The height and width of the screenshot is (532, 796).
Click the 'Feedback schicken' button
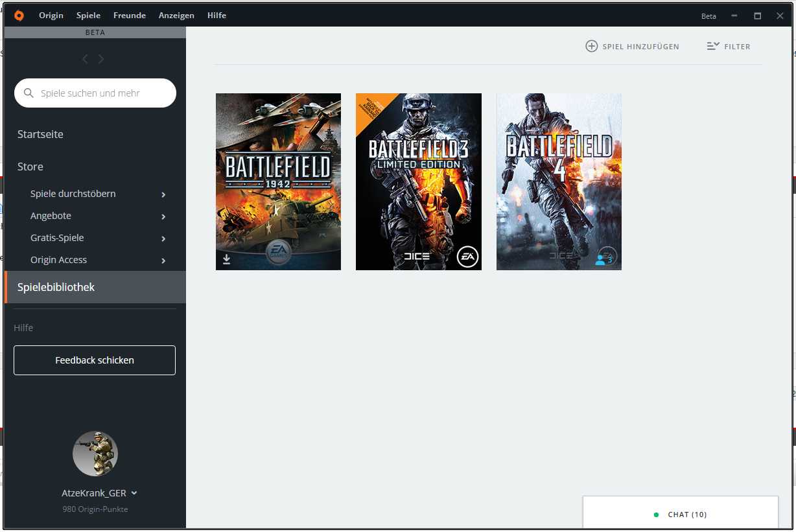[95, 360]
